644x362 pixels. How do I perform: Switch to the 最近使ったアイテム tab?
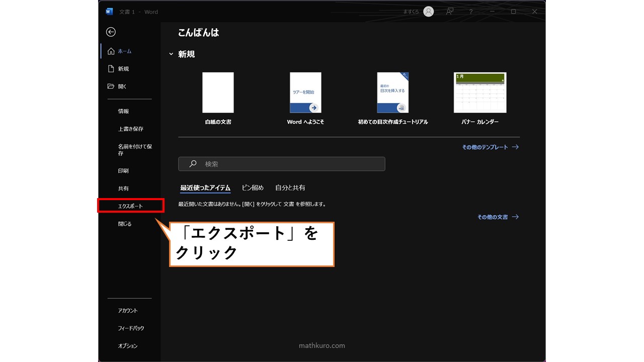(205, 188)
